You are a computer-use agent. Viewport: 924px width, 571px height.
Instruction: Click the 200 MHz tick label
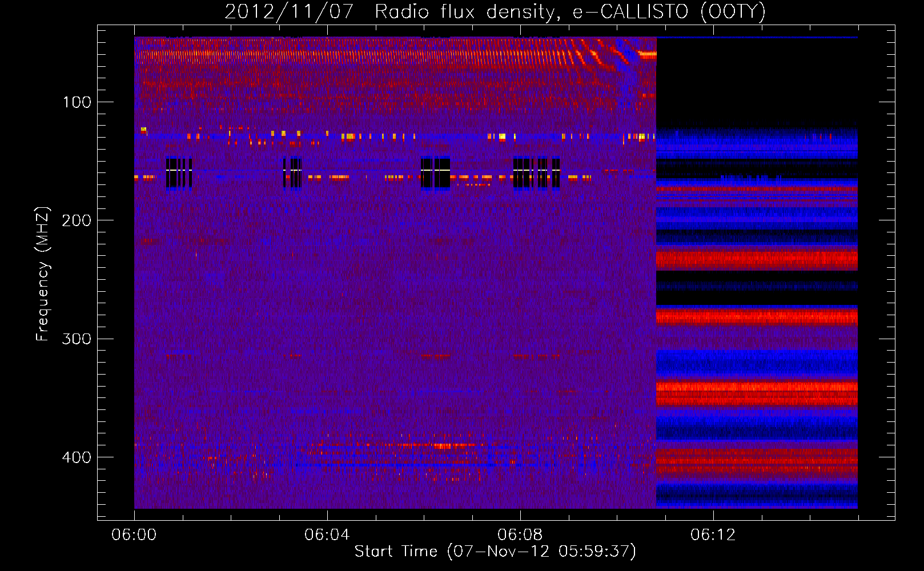click(77, 220)
